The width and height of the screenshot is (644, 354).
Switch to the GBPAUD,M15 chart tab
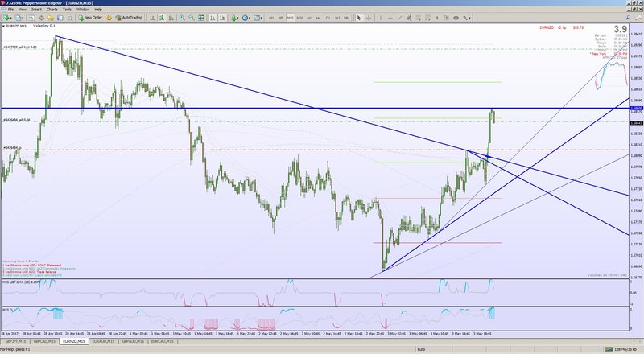tap(133, 341)
